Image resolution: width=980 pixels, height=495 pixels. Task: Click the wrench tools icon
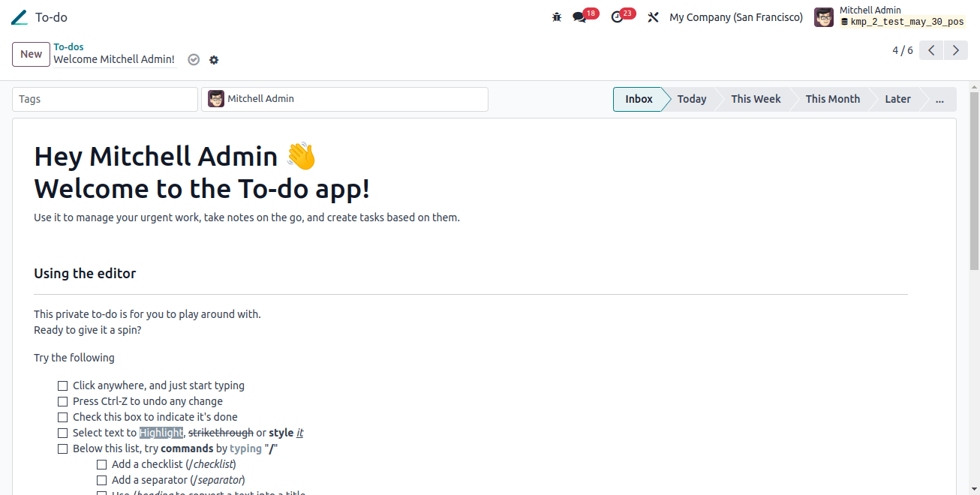pyautogui.click(x=653, y=17)
